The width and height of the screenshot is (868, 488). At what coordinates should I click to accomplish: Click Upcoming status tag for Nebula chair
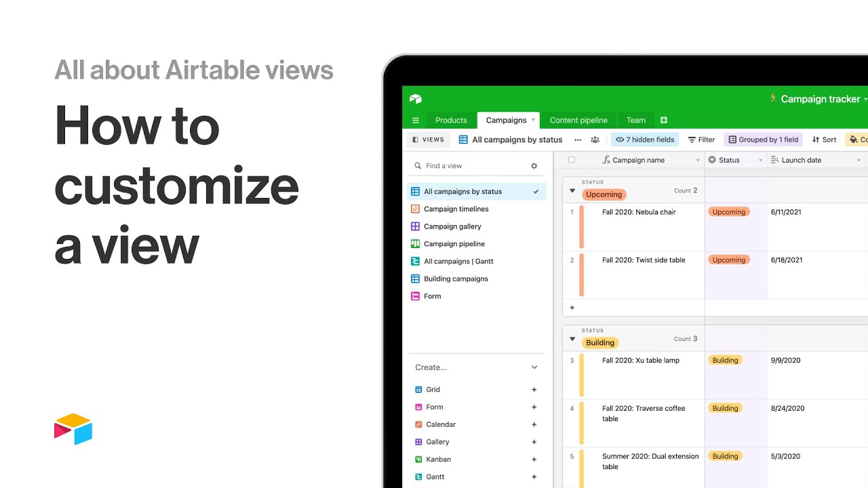pyautogui.click(x=729, y=212)
